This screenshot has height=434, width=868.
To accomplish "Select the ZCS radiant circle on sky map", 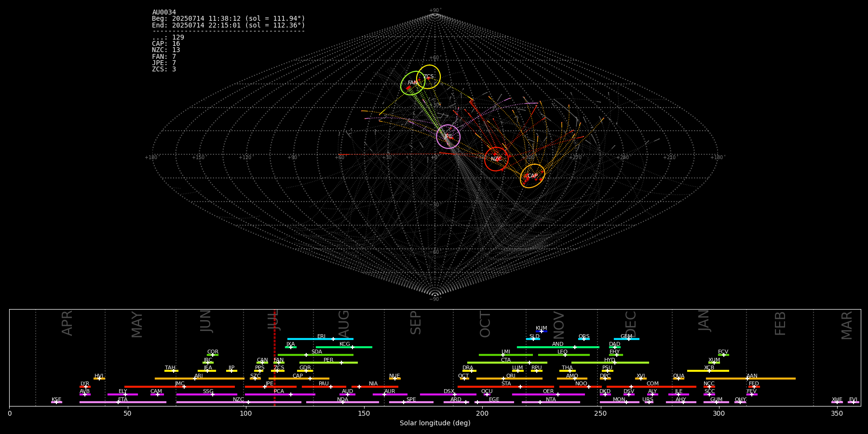I will tap(428, 77).
